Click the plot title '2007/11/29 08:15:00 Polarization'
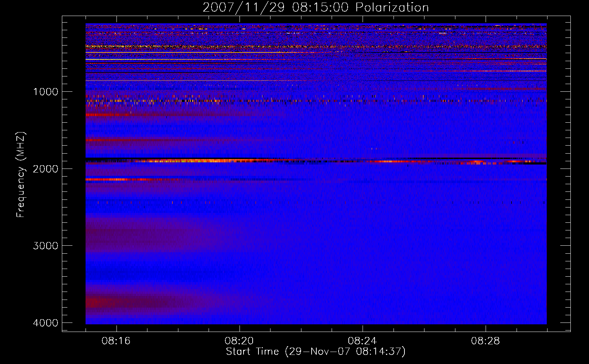 tap(316, 7)
